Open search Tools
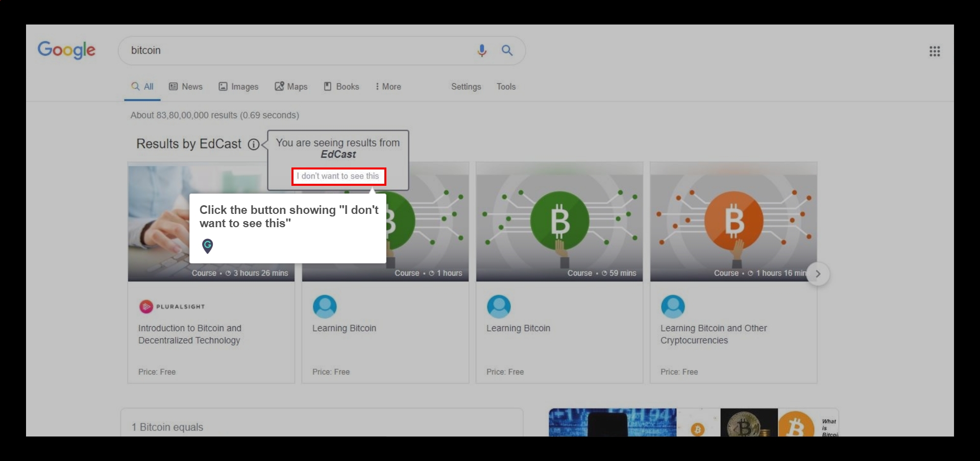 [506, 86]
